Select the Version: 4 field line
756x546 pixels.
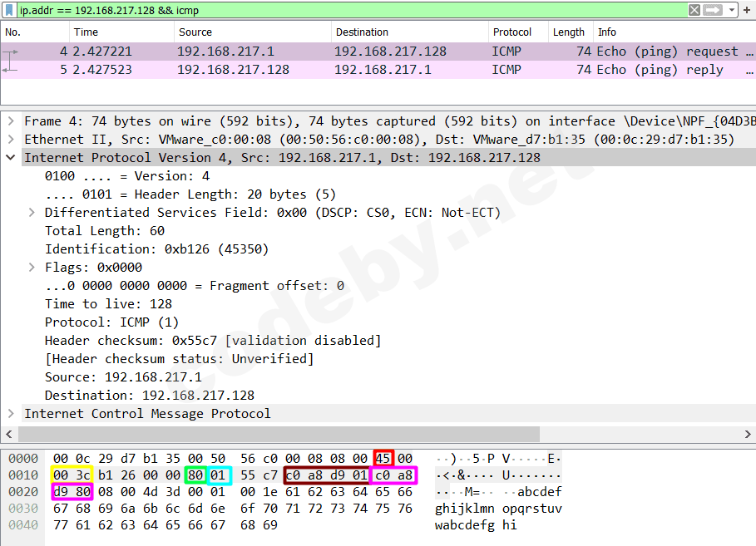coord(127,176)
